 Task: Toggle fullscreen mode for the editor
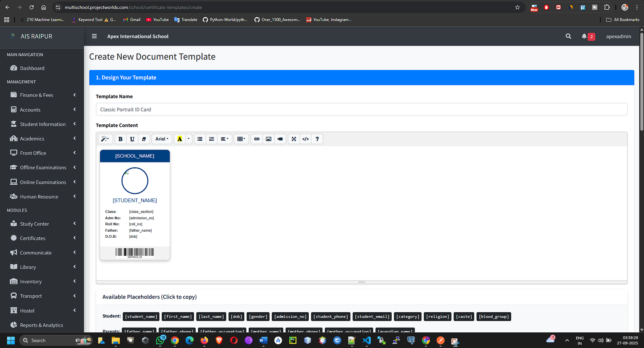click(x=294, y=139)
